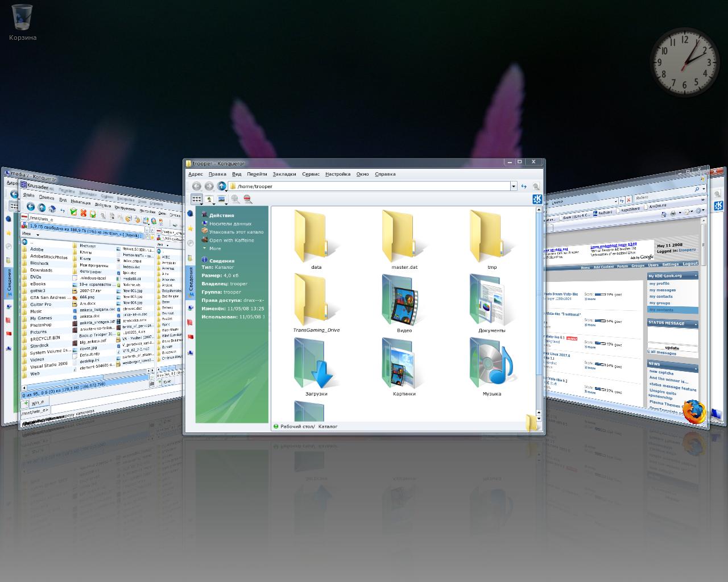Open the image view mode dropdown
Image resolution: width=728 pixels, height=582 pixels.
click(221, 199)
